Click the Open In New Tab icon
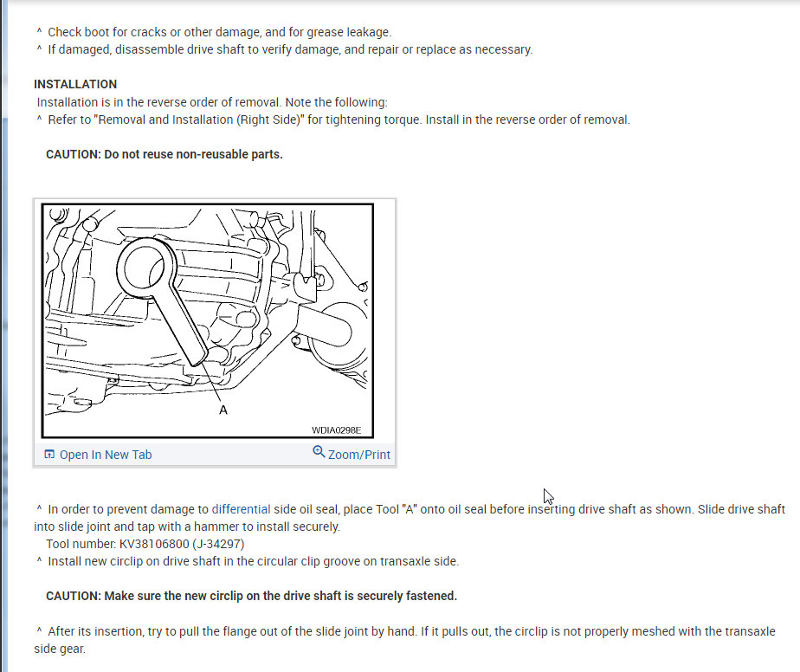 click(x=49, y=454)
